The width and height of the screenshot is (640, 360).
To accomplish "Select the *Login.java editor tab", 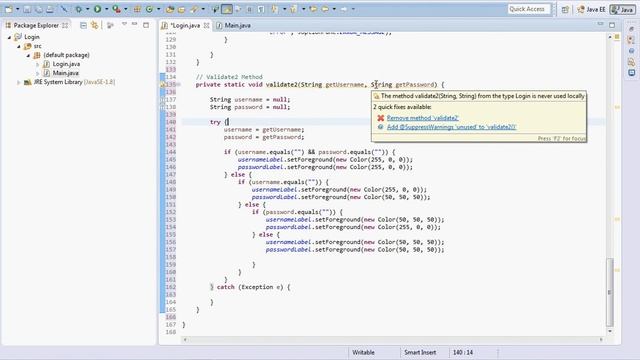I will pos(185,25).
